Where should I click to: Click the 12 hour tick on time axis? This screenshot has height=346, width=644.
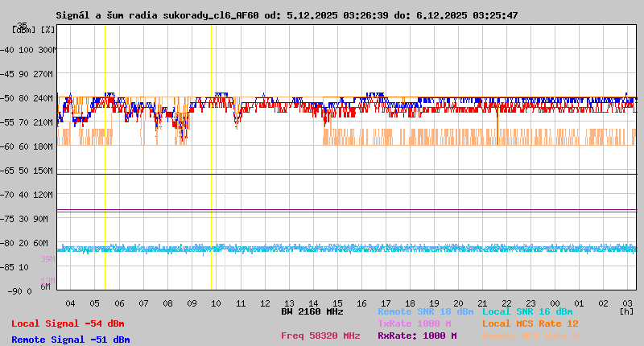coord(265,303)
